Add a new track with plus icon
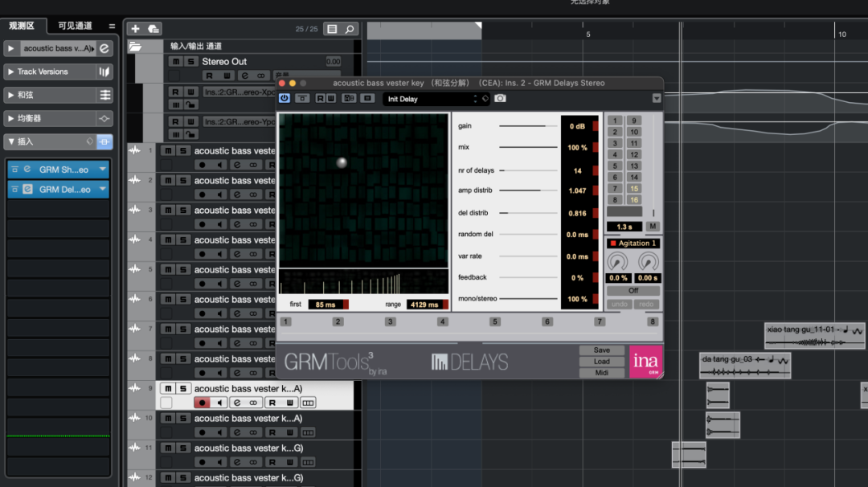The image size is (868, 487). tap(136, 28)
